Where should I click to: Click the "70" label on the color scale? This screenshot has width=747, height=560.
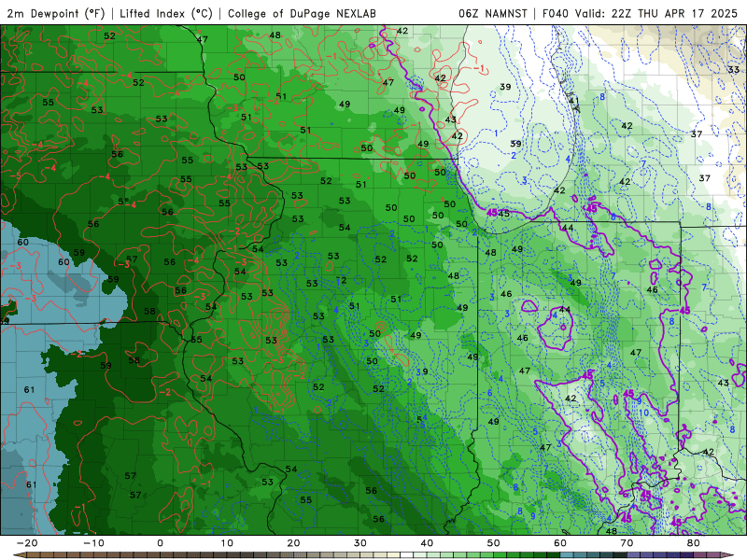coord(627,543)
